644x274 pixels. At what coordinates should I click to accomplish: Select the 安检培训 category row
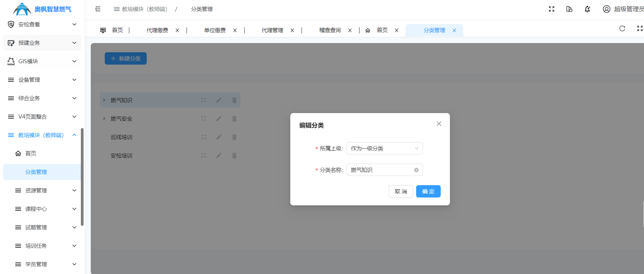[170, 155]
